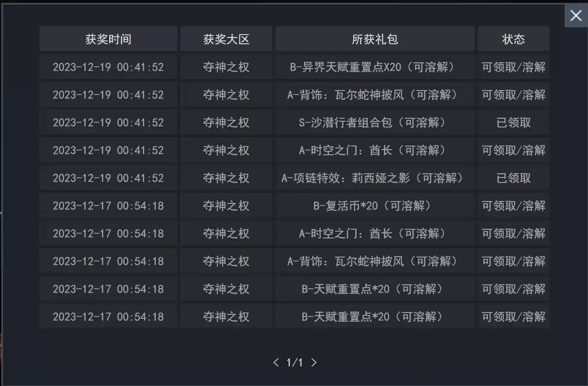
Task: Click the previous page arrow
Action: (276, 363)
